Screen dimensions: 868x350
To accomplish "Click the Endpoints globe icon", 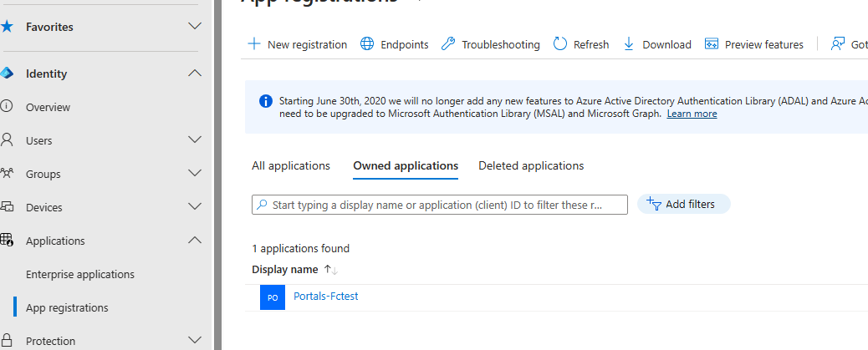I will tap(367, 44).
